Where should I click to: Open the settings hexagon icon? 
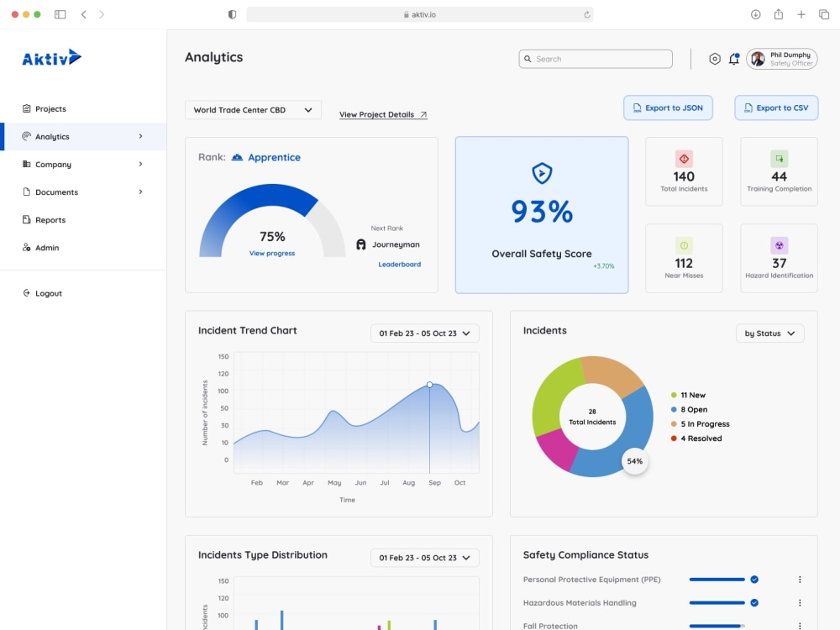[715, 59]
